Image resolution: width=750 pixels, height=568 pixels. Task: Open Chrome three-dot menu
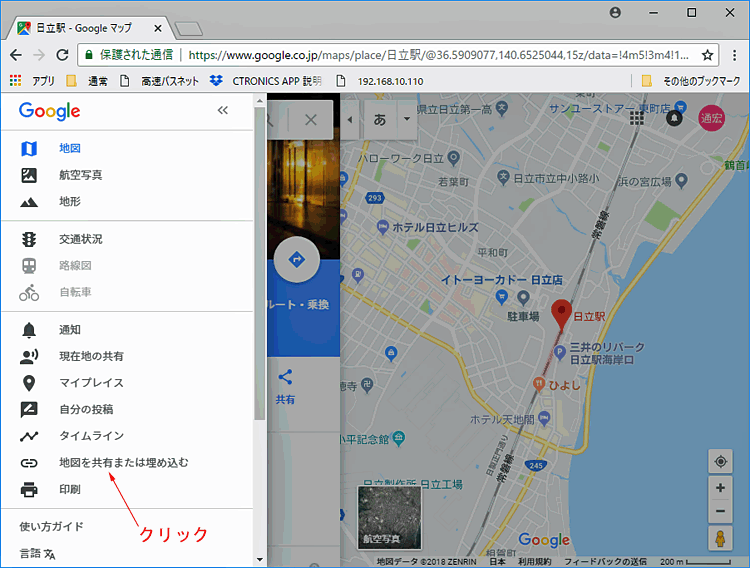[735, 55]
